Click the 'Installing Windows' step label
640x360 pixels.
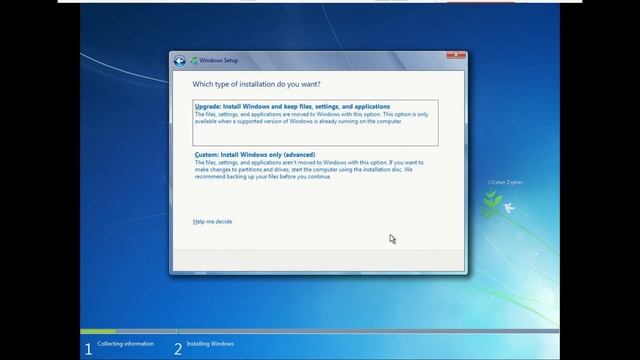click(x=210, y=344)
